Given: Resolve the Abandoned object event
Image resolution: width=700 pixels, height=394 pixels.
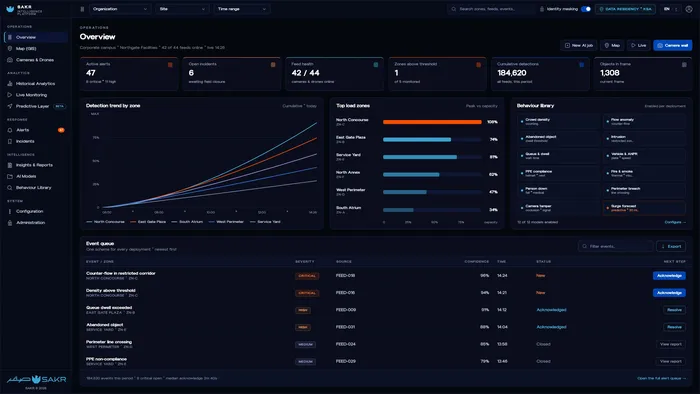Looking at the screenshot, I should point(674,327).
